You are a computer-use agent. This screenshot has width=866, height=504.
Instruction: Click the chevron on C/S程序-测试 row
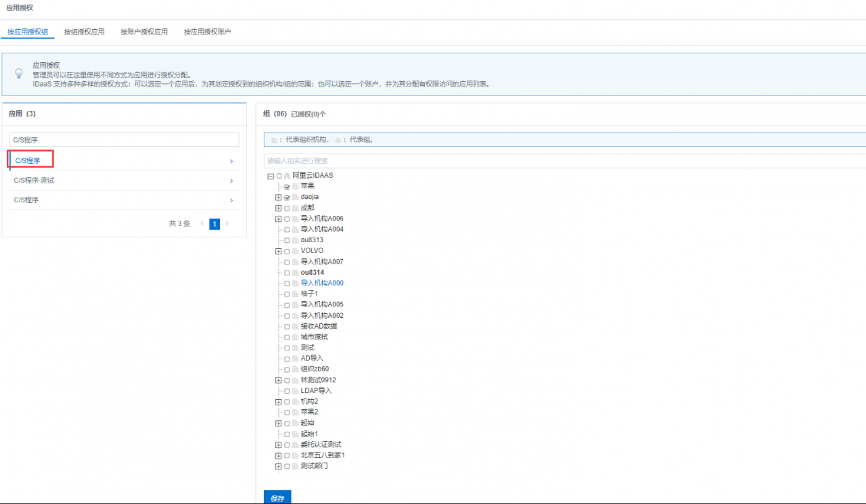pyautogui.click(x=231, y=181)
